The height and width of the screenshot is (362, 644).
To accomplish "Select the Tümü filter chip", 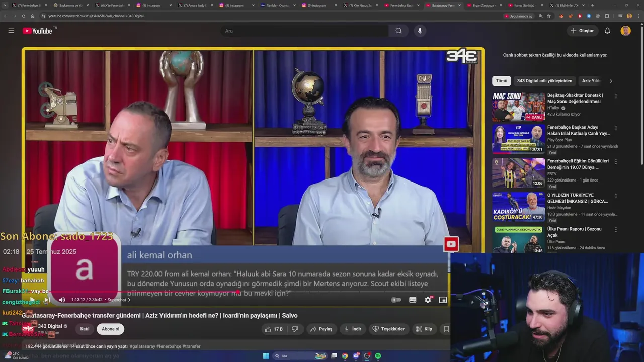I will (x=502, y=81).
